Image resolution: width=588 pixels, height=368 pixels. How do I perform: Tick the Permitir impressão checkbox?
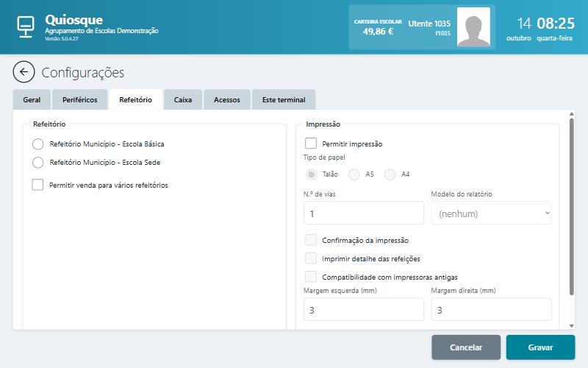[x=311, y=144]
